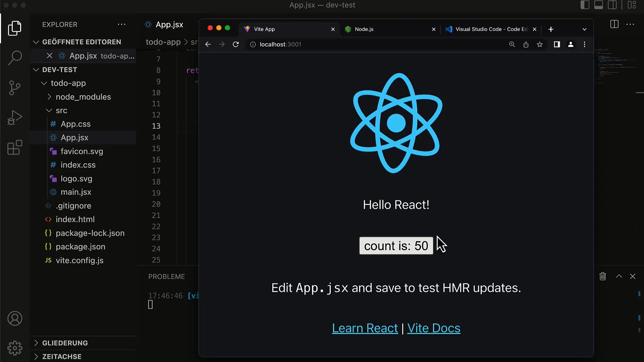Reload the localhost page
Viewport: 644px width, 362px height.
236,44
